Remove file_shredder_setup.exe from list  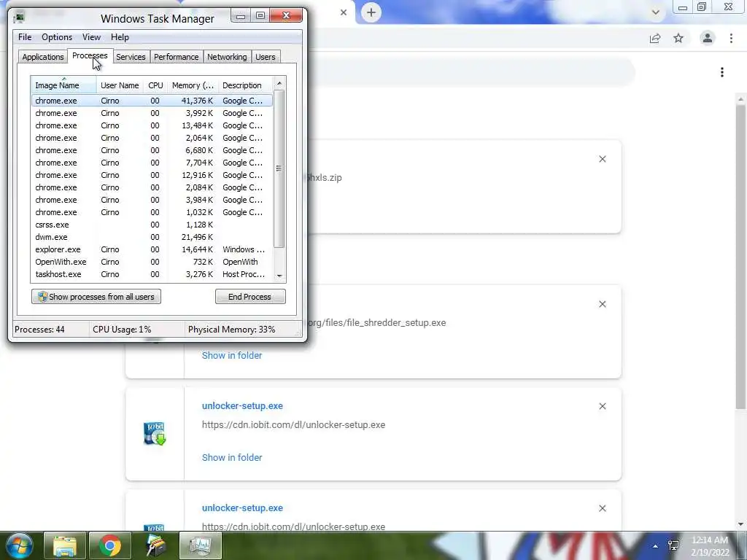(x=603, y=304)
